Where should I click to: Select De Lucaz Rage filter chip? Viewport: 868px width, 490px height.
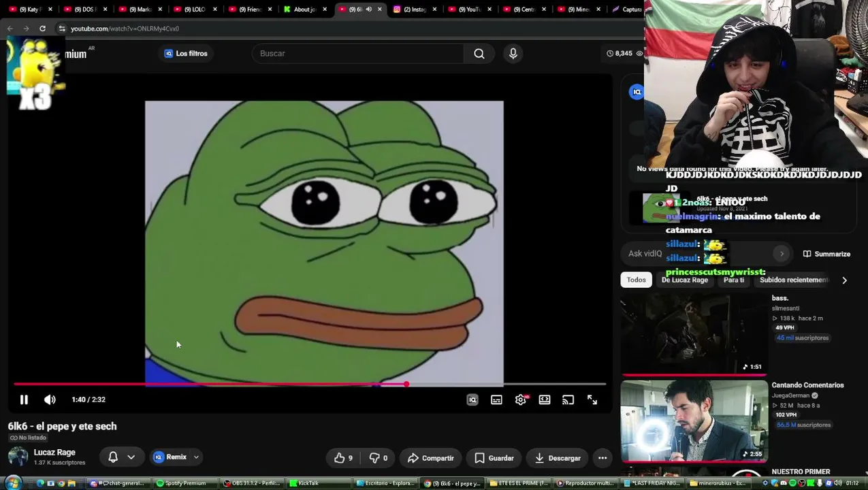(685, 280)
